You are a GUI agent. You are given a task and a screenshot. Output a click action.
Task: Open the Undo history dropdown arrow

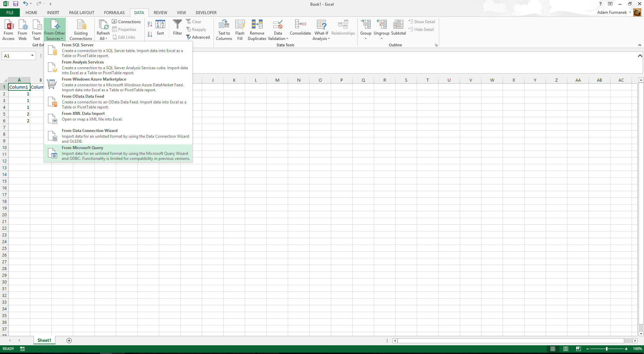point(31,4)
